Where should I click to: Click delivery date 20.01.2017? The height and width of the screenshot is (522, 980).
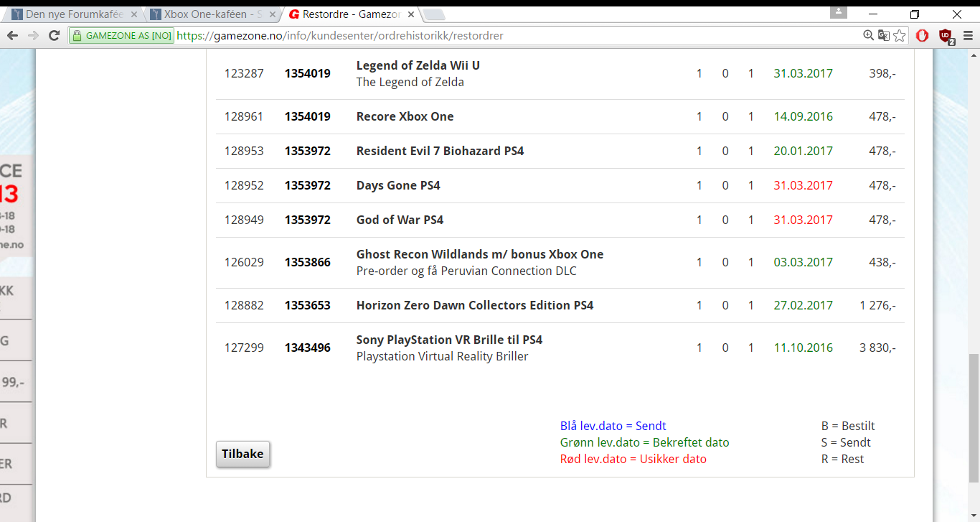804,151
